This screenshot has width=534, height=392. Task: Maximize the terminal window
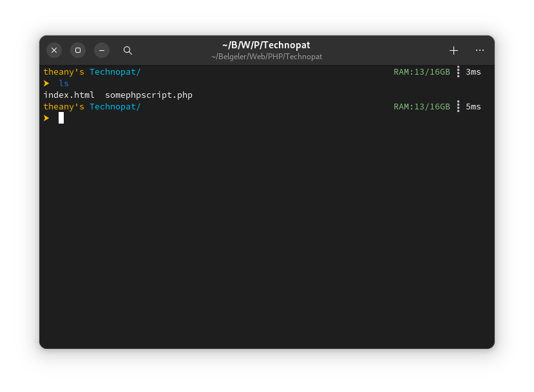[x=78, y=50]
